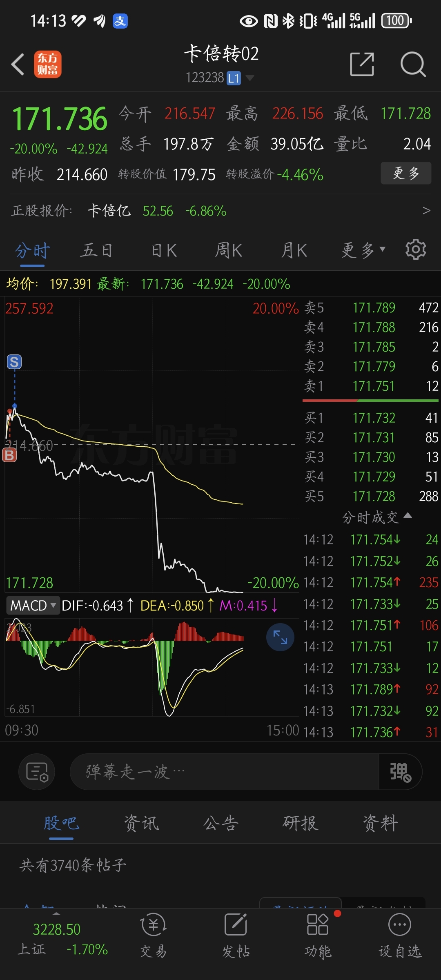This screenshot has width=441, height=980.
Task: Open the MACD indicator dropdown
Action: pyautogui.click(x=33, y=605)
